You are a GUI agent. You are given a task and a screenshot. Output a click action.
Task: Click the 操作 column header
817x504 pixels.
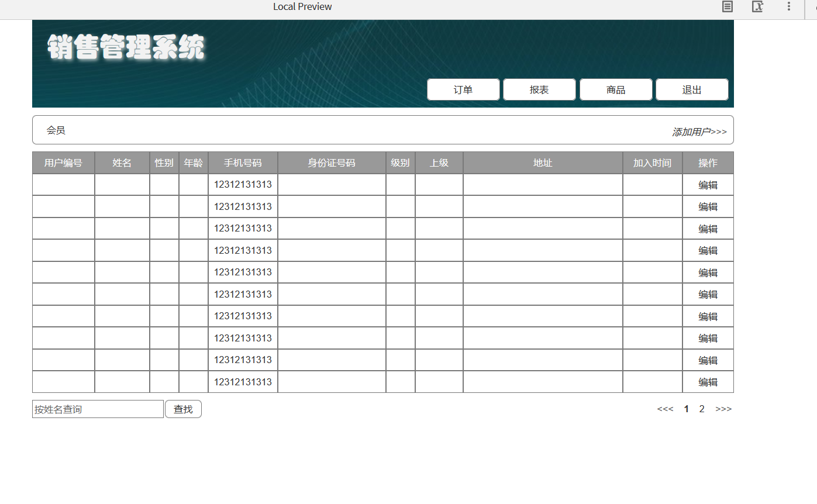[708, 163]
